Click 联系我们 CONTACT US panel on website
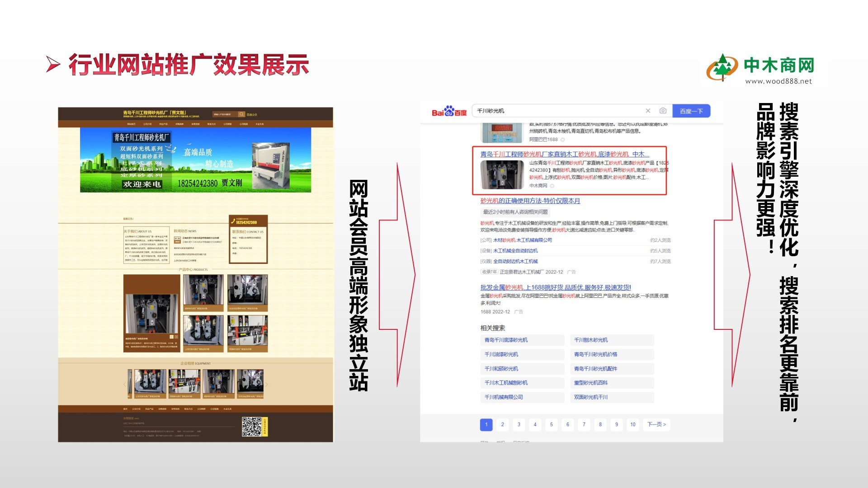Viewport: 868px width, 488px height. [248, 239]
